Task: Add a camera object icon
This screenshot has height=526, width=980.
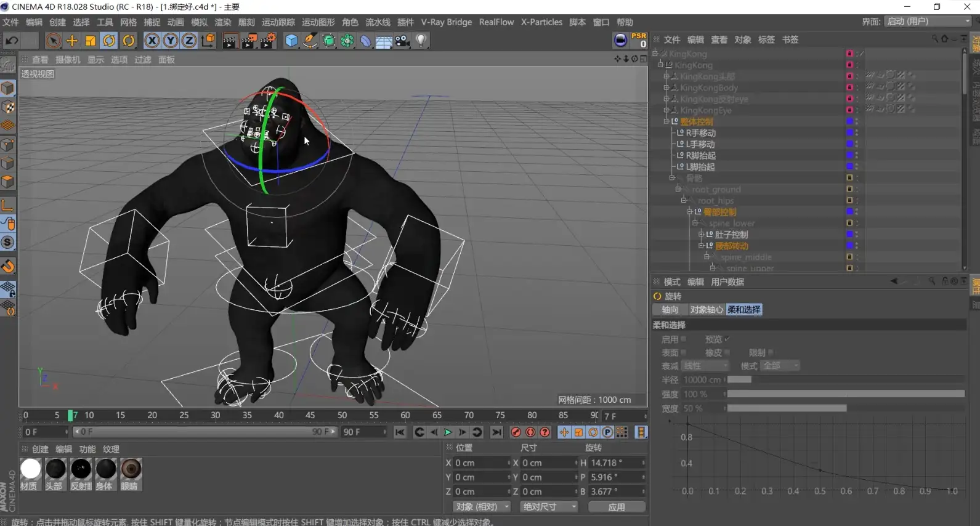Action: pyautogui.click(x=403, y=41)
